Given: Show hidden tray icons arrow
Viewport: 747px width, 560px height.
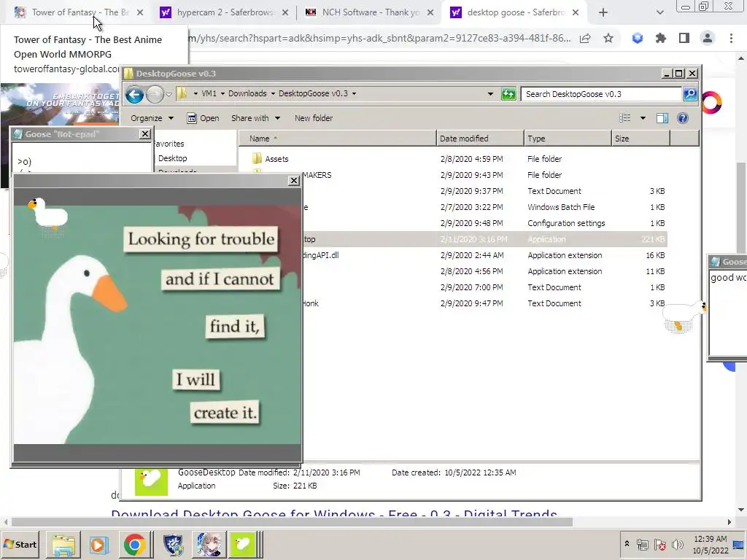Looking at the screenshot, I should coord(627,543).
